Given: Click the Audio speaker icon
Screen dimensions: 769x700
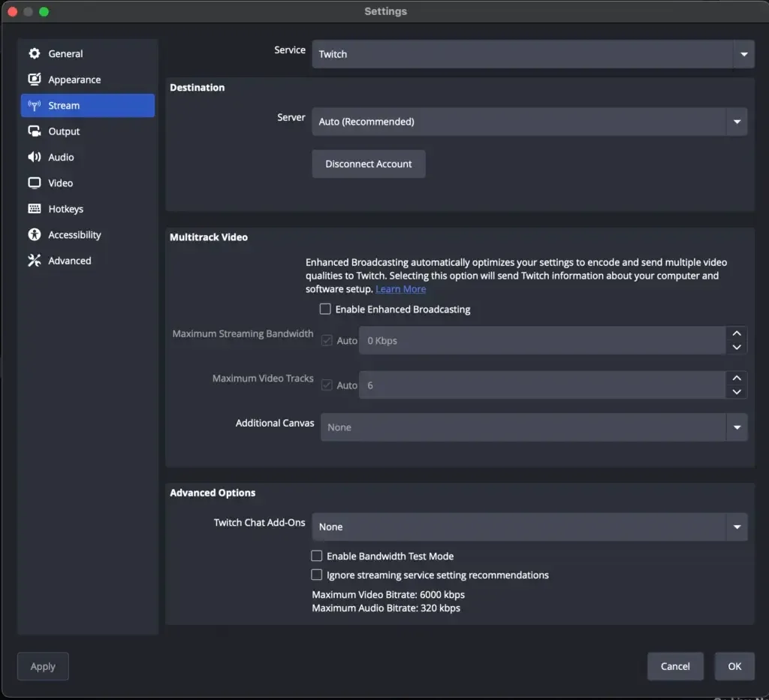Looking at the screenshot, I should 35,157.
